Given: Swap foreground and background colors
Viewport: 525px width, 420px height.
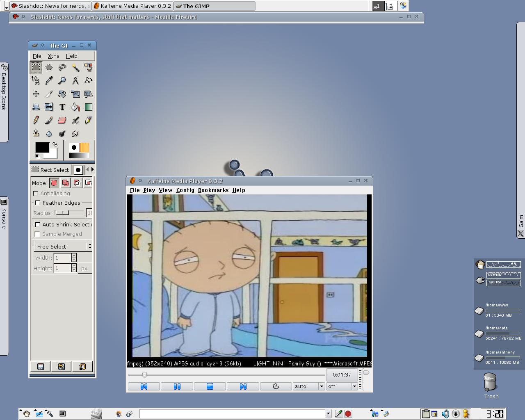Looking at the screenshot, I should tap(55, 144).
